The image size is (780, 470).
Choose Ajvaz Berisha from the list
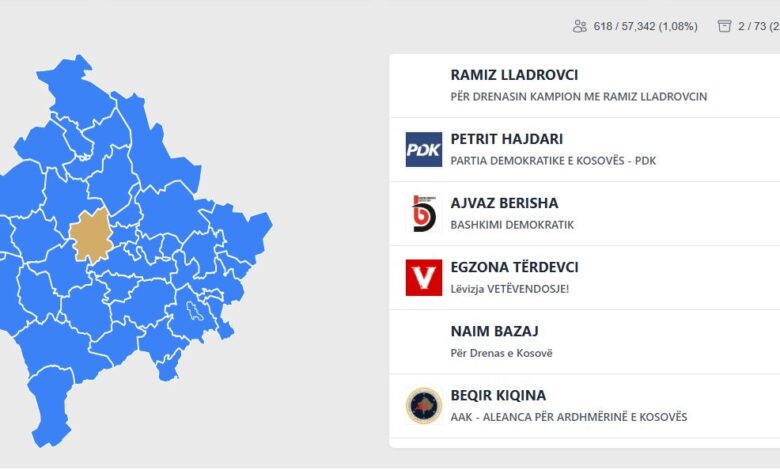click(x=504, y=203)
